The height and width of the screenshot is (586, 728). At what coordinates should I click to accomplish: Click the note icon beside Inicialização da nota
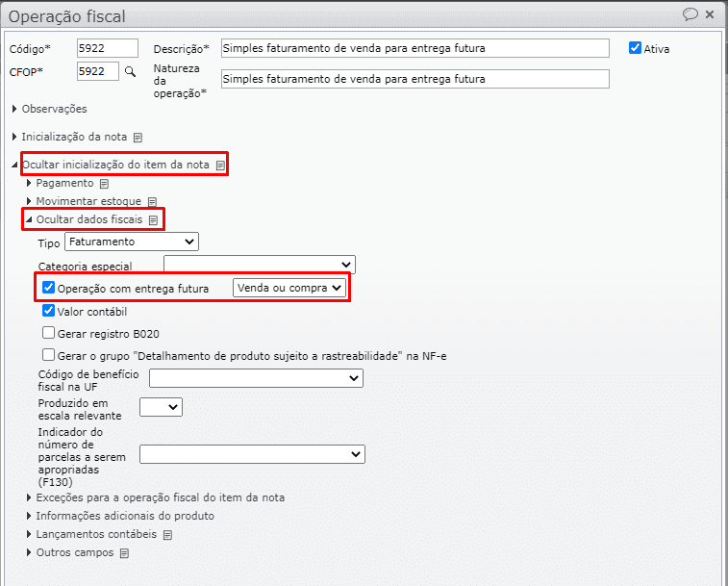(138, 138)
